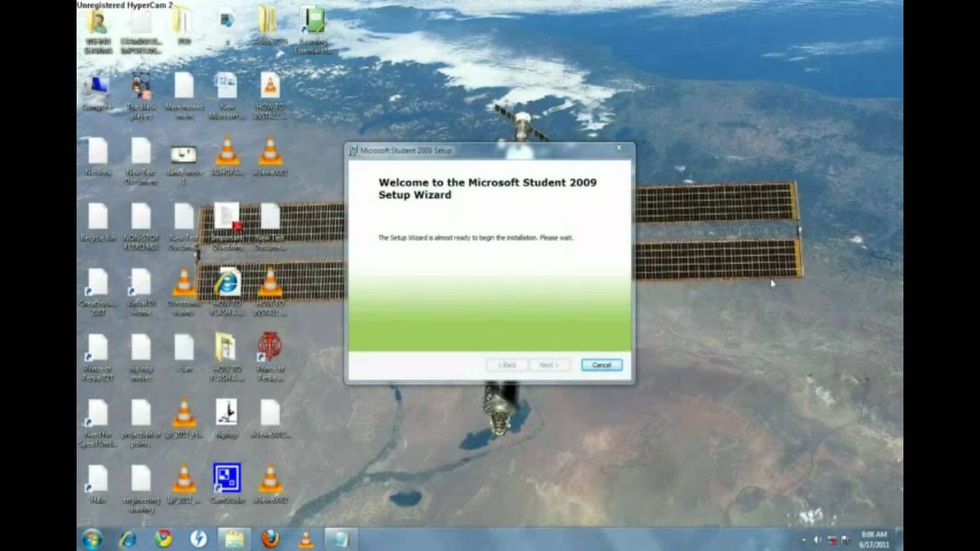
Task: Open VLC media player from the taskbar
Action: (x=305, y=539)
